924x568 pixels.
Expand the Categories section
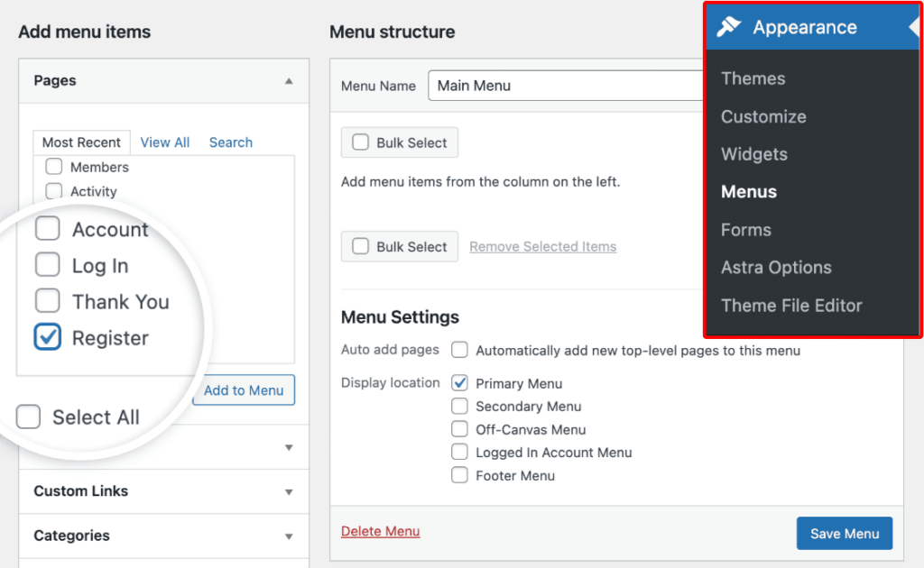pyautogui.click(x=289, y=536)
